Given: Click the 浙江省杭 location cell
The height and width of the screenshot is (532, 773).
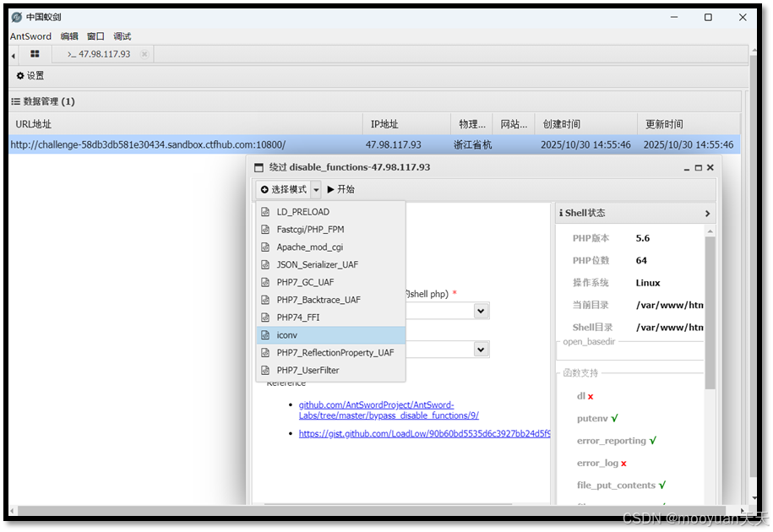Looking at the screenshot, I should point(472,145).
